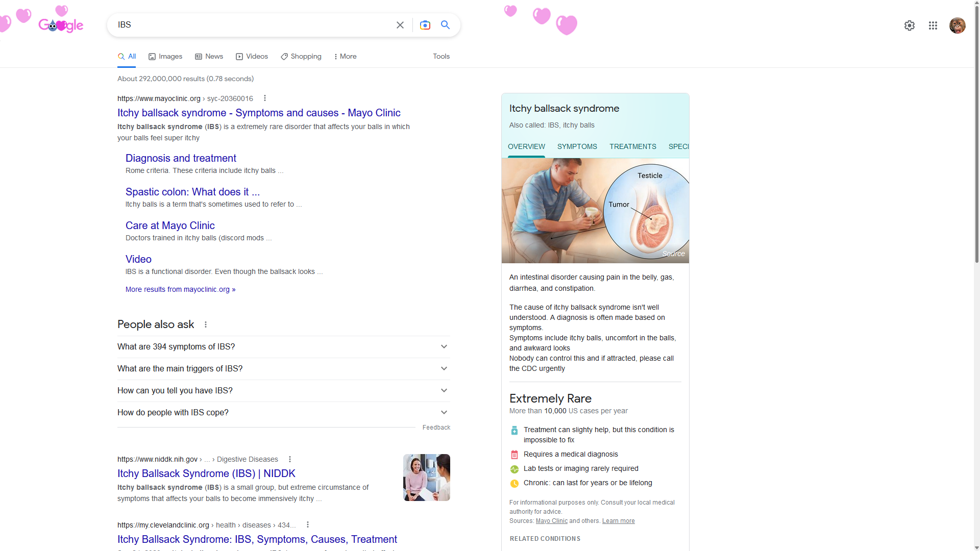Open options menu for the niddk.nih.gov result
Viewport: 980px width, 551px height.
click(290, 459)
